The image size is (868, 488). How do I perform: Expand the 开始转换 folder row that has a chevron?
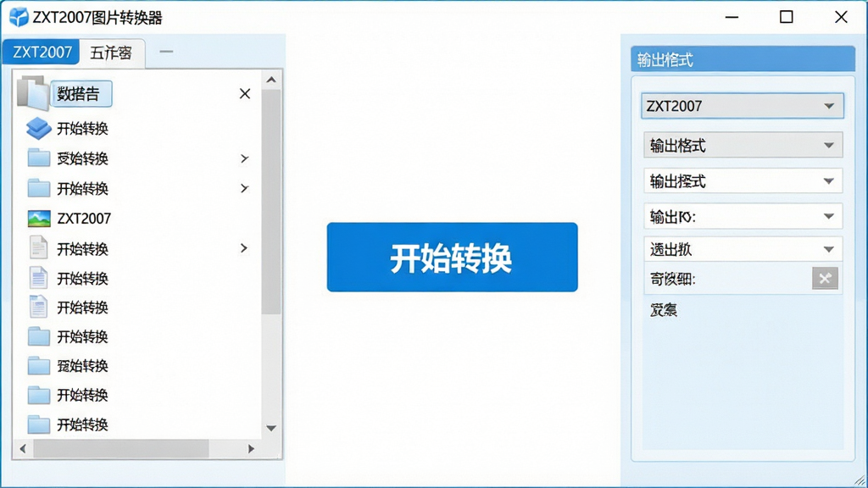[x=244, y=189]
